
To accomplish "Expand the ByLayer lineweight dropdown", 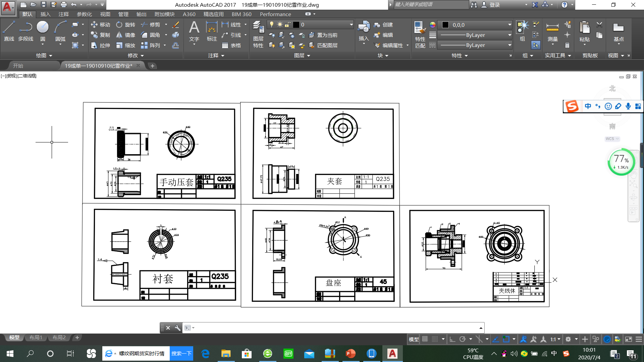I will [x=509, y=35].
